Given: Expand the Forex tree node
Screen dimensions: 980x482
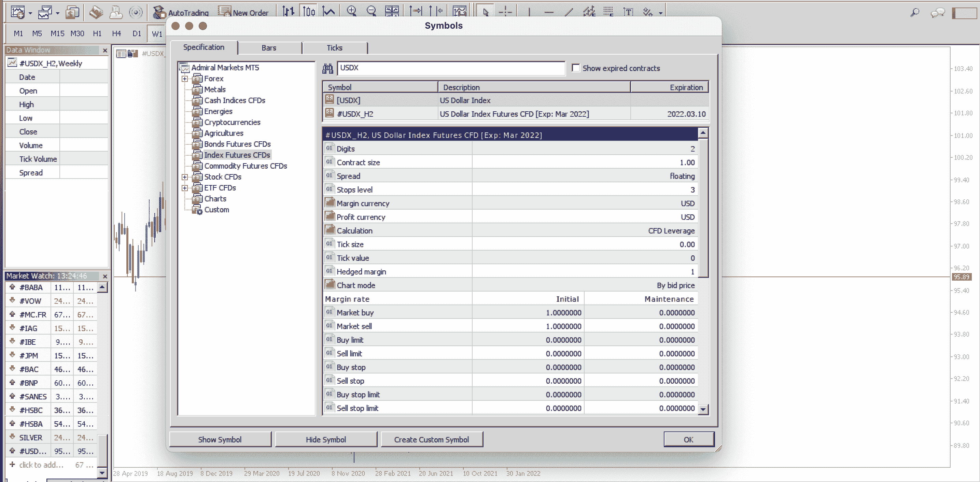Looking at the screenshot, I should 185,79.
